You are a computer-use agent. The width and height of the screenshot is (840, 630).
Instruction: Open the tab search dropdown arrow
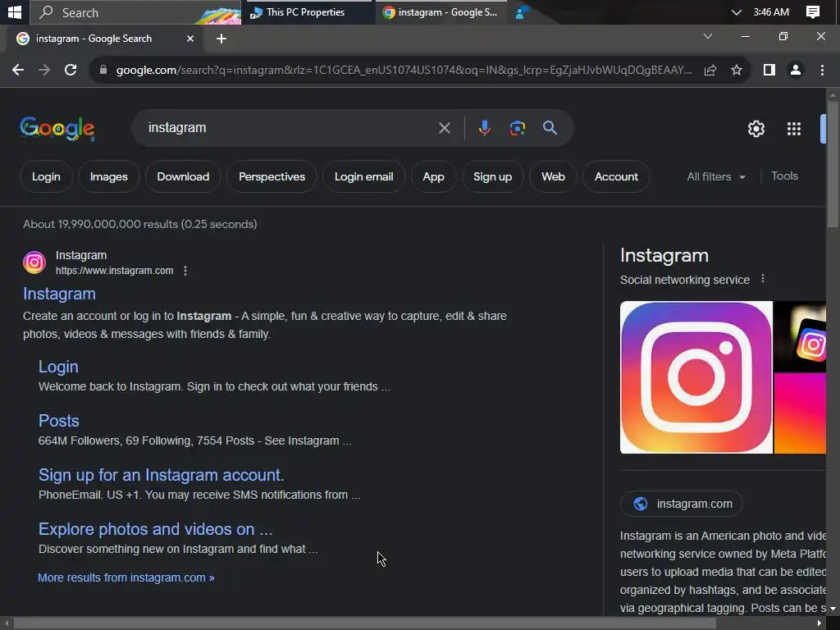pos(708,36)
